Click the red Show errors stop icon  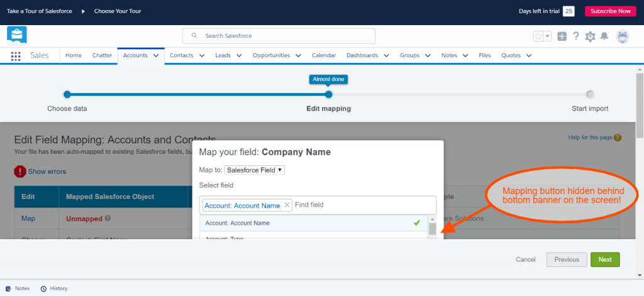[19, 171]
